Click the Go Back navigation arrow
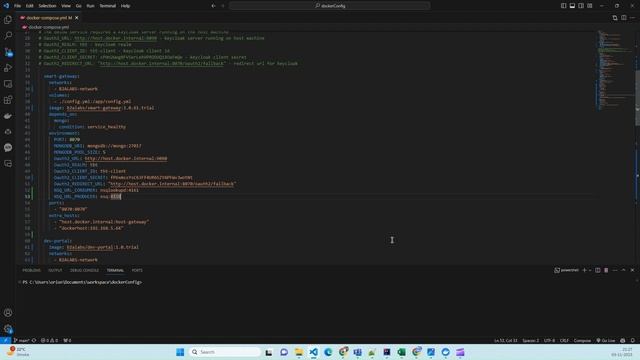Image resolution: width=640 pixels, height=360 pixels. click(x=213, y=6)
